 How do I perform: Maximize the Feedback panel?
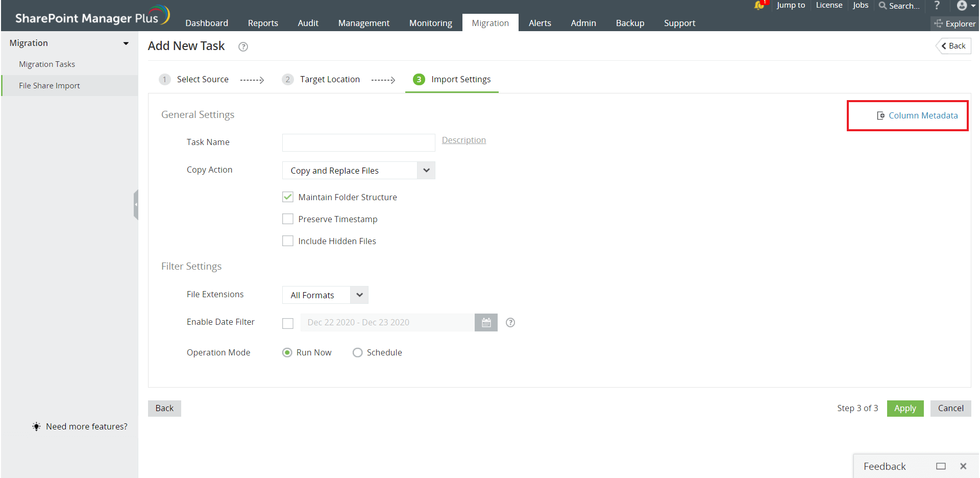pos(941,466)
